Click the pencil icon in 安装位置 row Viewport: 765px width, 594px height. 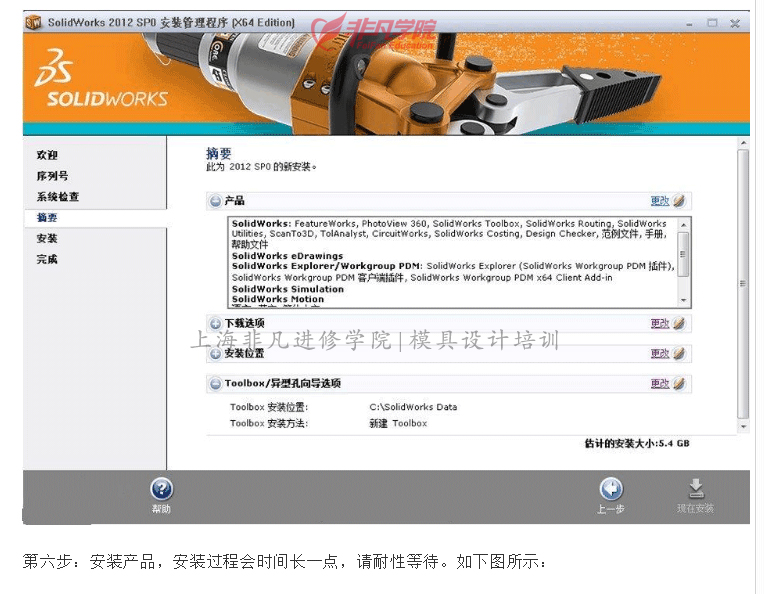pyautogui.click(x=679, y=354)
